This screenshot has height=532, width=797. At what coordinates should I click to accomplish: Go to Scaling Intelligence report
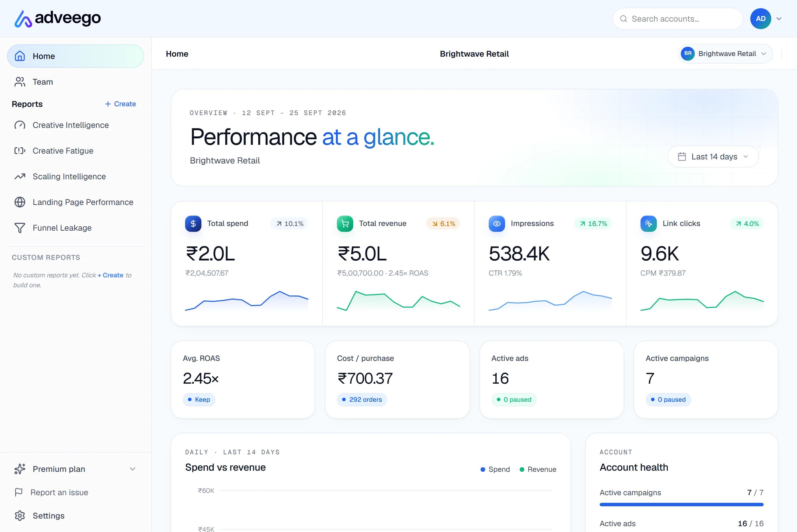pos(75,176)
